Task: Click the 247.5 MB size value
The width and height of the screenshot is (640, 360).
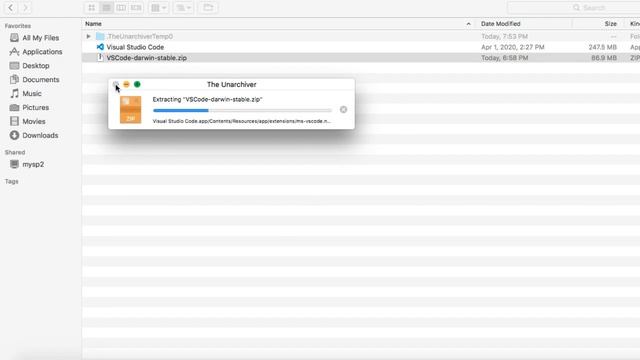Action: [602, 47]
